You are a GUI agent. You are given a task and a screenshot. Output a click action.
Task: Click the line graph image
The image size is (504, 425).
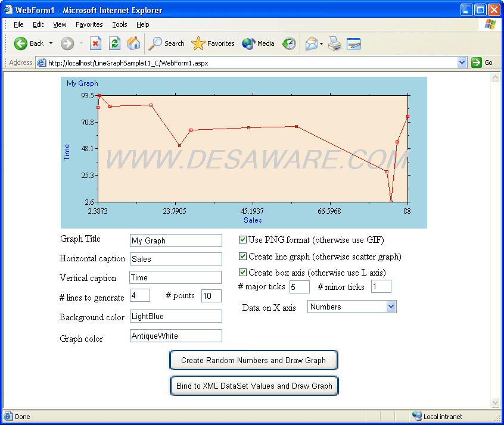[244, 152]
